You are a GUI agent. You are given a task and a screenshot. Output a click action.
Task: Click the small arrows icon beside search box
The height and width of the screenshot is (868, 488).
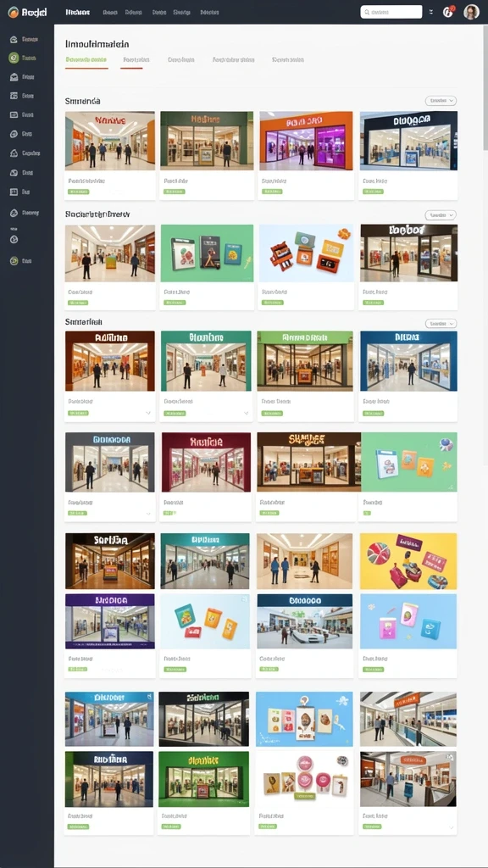tap(431, 12)
